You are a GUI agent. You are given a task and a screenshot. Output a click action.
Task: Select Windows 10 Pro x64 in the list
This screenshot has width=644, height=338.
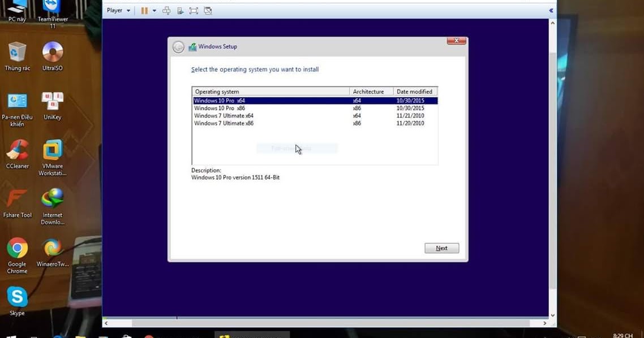(315, 101)
